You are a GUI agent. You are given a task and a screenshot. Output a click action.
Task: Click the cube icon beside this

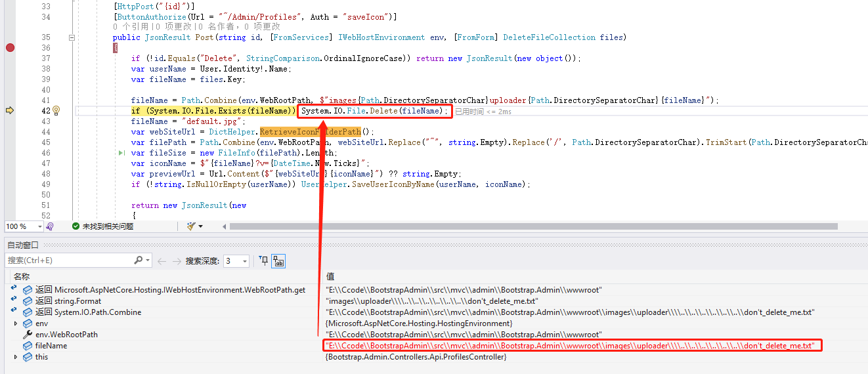(x=28, y=357)
